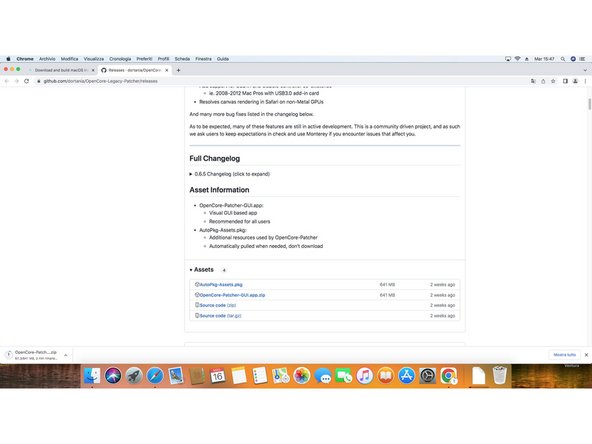The width and height of the screenshot is (592, 444).
Task: Open a new Chrome tab
Action: pos(178,70)
